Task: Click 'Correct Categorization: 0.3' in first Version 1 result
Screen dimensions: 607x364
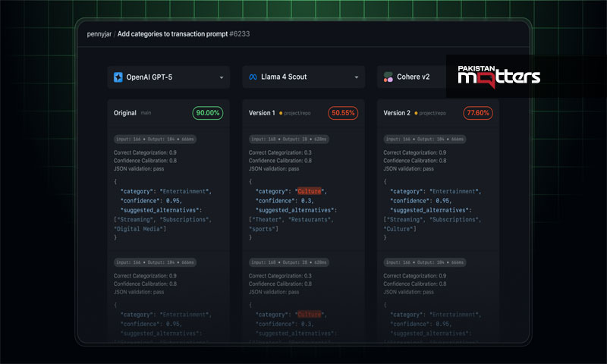Action: [x=280, y=152]
